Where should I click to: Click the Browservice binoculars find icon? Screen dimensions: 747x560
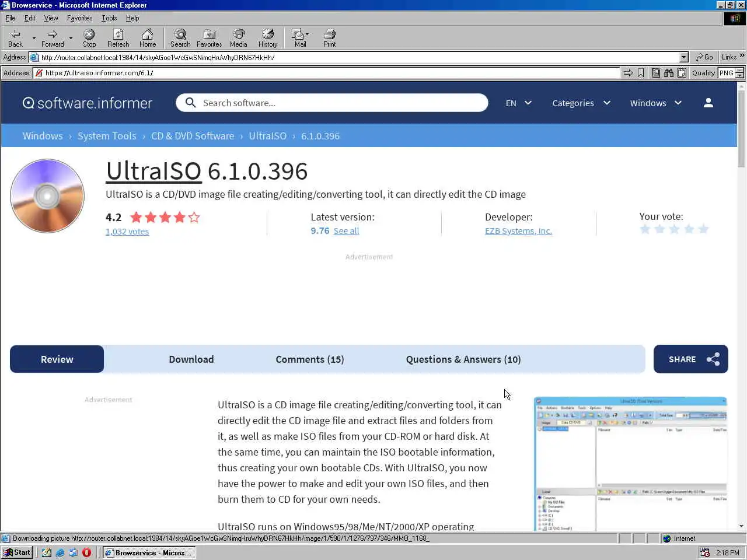669,73
